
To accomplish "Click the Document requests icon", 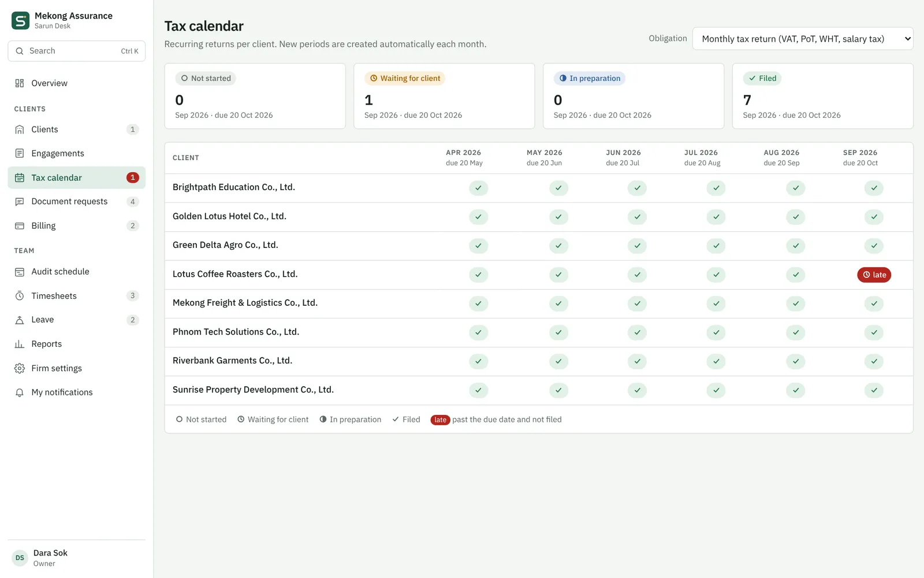I will click(20, 202).
